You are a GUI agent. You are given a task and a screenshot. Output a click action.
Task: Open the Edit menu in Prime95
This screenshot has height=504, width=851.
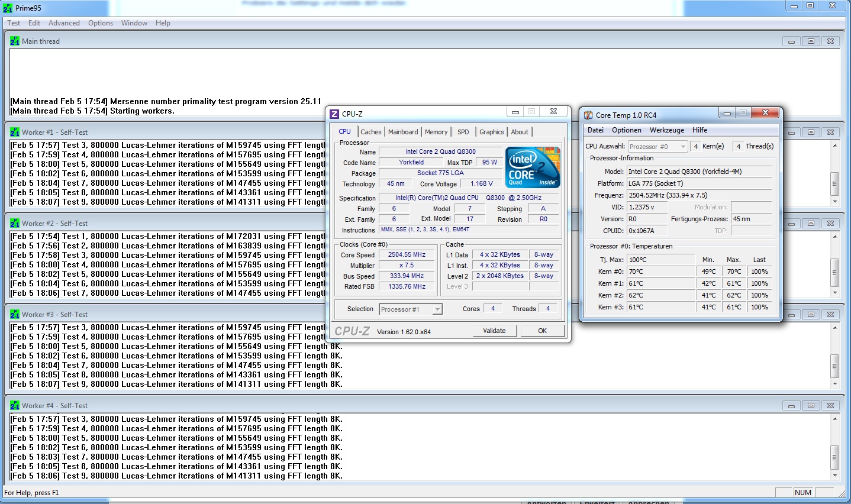click(x=34, y=23)
